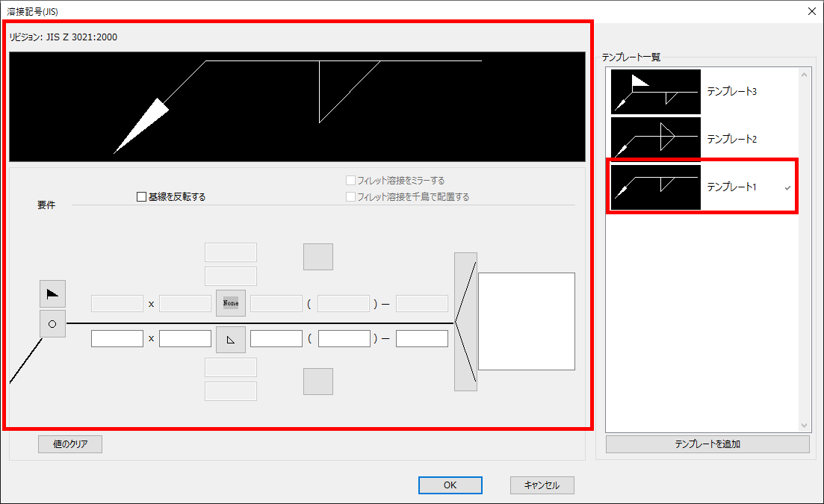Click the large white tail notes text box
Screen dimensions: 824x504
point(527,321)
